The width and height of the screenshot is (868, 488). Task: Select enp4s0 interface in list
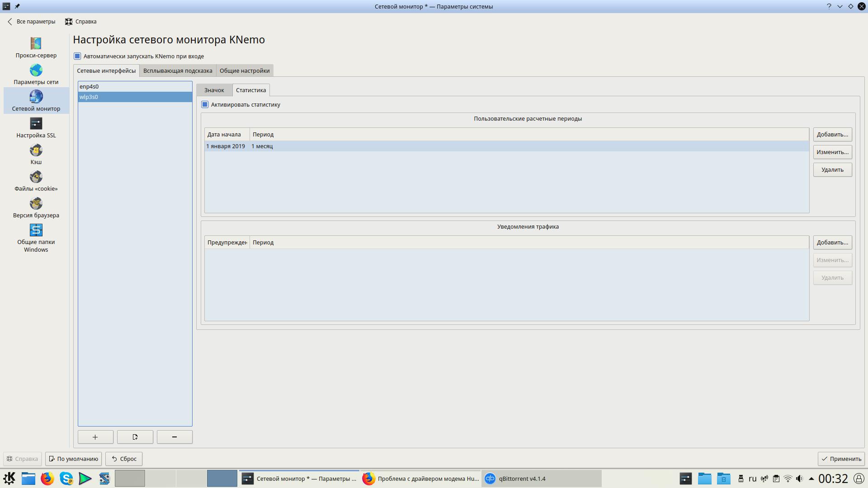click(x=89, y=86)
